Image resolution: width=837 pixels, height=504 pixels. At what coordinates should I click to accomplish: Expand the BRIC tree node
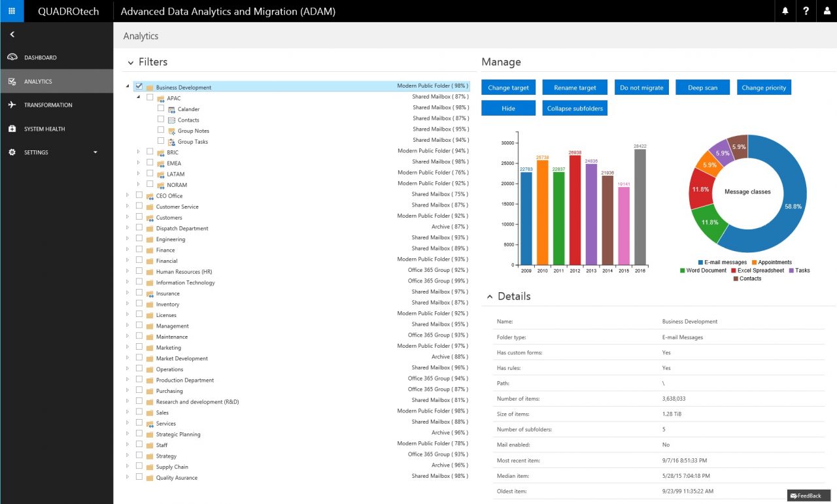(138, 152)
